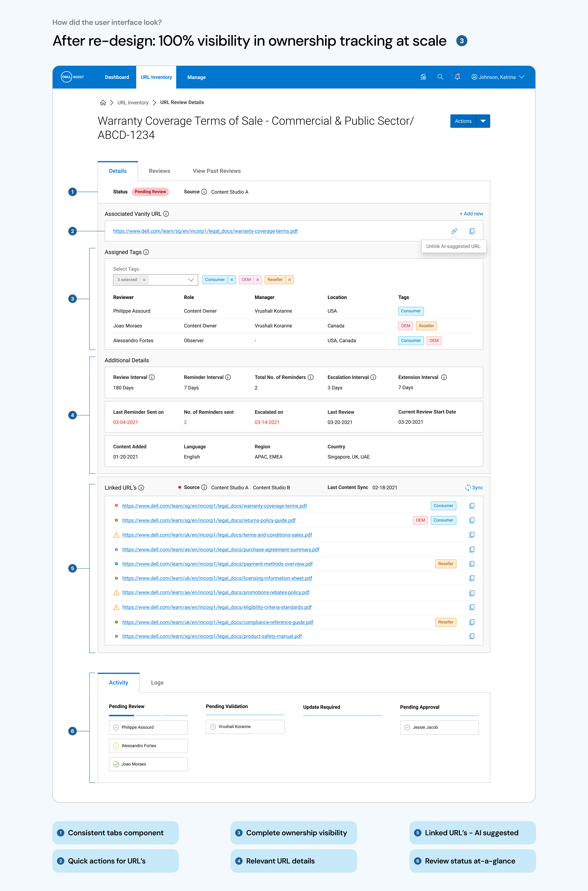Remove the Reseller tag chip
The width and height of the screenshot is (588, 891).
tap(290, 280)
